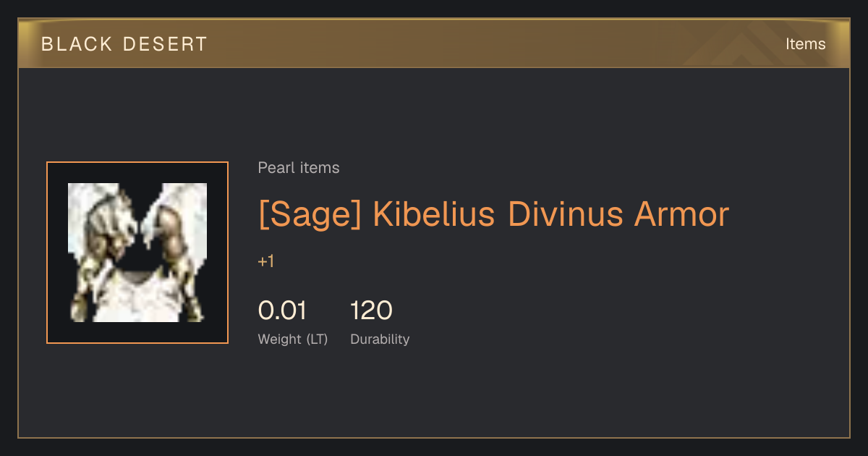Open the Items link in the header
Screen dimensions: 868x456
click(x=806, y=44)
